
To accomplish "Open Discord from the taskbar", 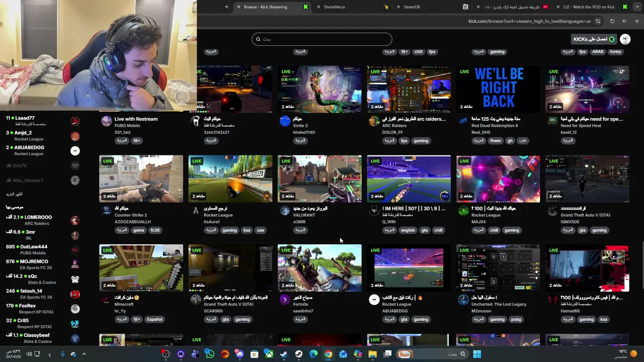I will coord(239,354).
